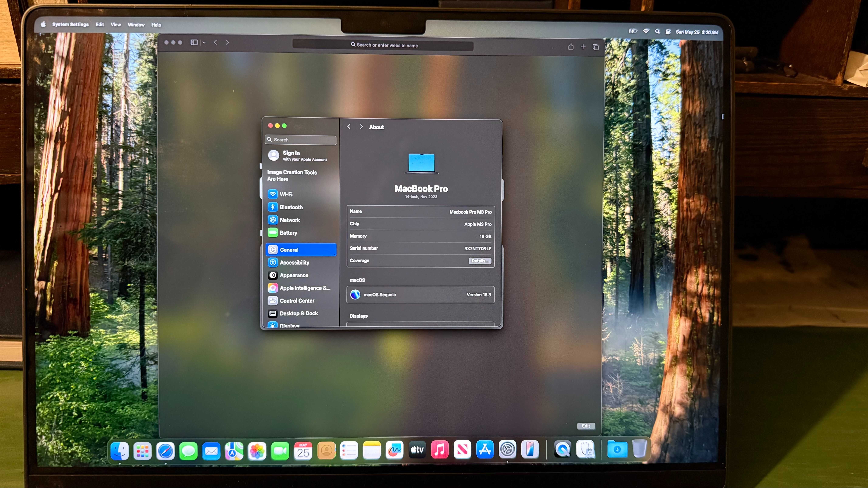Open iPhone Mirroring from the Dock

(x=530, y=449)
